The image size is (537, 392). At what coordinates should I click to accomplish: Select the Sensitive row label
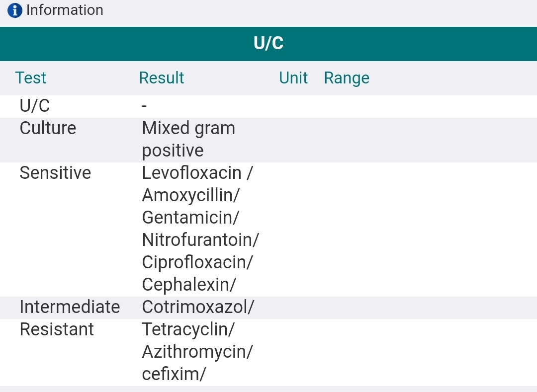55,173
